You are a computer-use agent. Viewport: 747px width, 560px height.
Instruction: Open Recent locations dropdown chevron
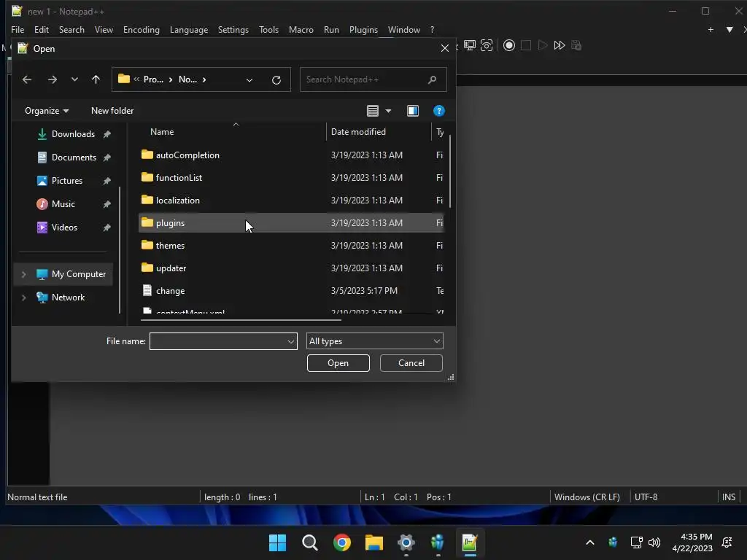point(74,79)
